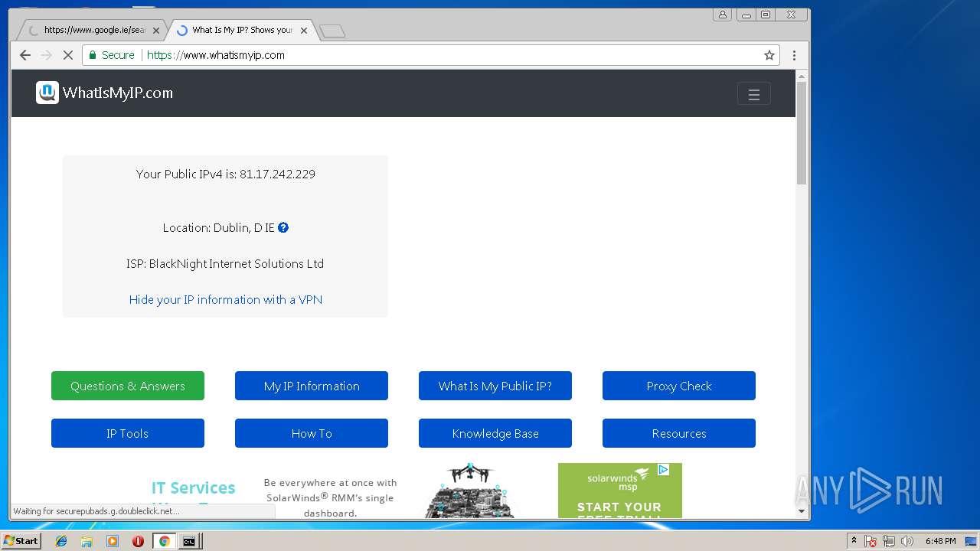The width and height of the screenshot is (980, 551).
Task: Click the browser forward arrow
Action: pyautogui.click(x=47, y=55)
